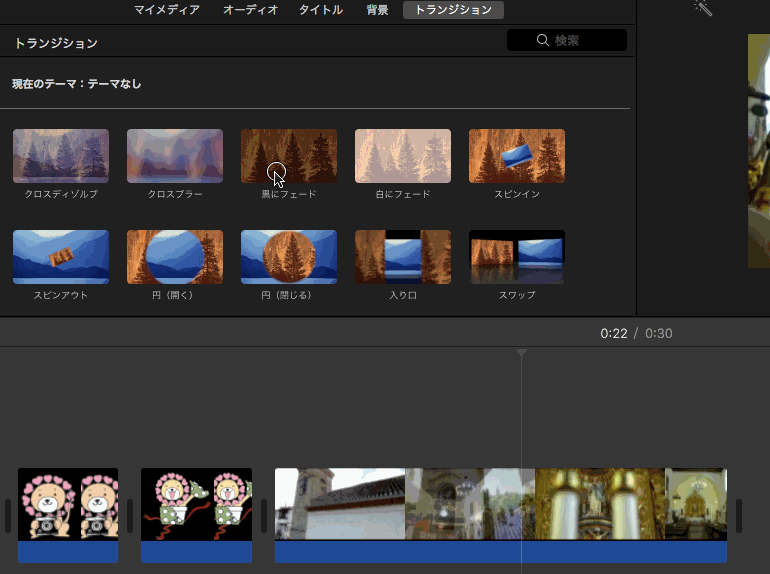Choose the 黒にフェード transition
The height and width of the screenshot is (574, 770).
[289, 156]
